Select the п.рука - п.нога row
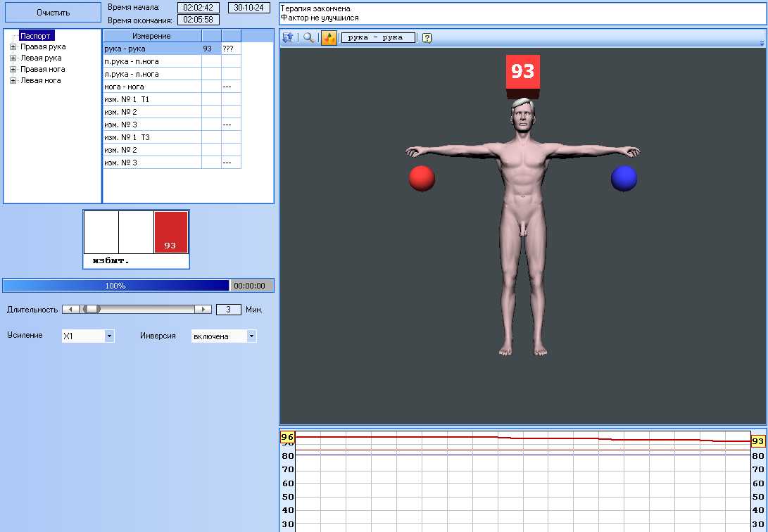This screenshot has height=532, width=768. (172, 61)
